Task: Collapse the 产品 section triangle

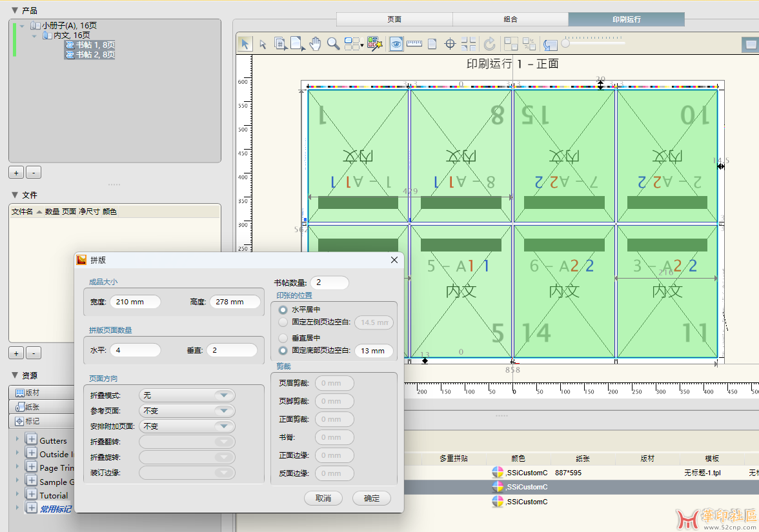Action: coord(14,10)
